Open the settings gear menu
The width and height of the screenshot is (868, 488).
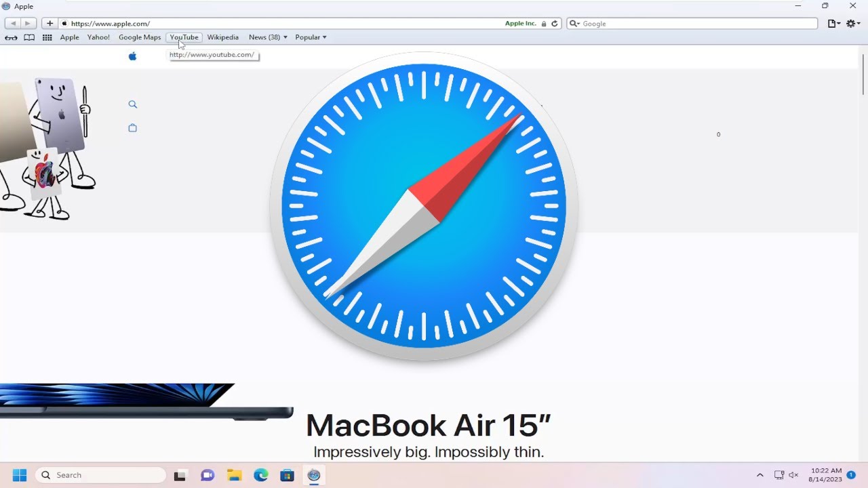coord(853,24)
